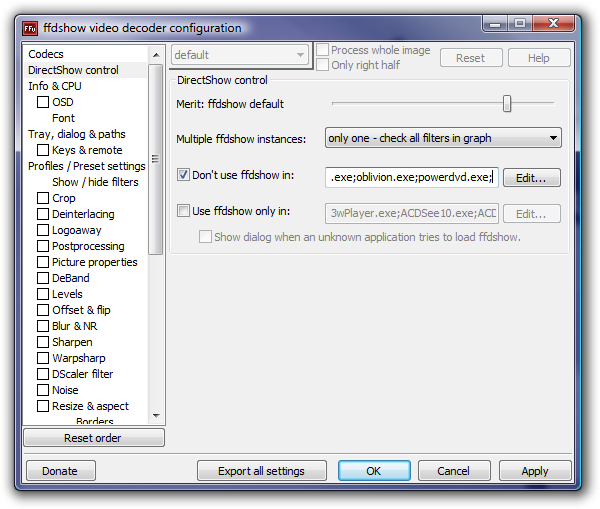Select the Font item in sidebar
The width and height of the screenshot is (600, 509).
(63, 118)
